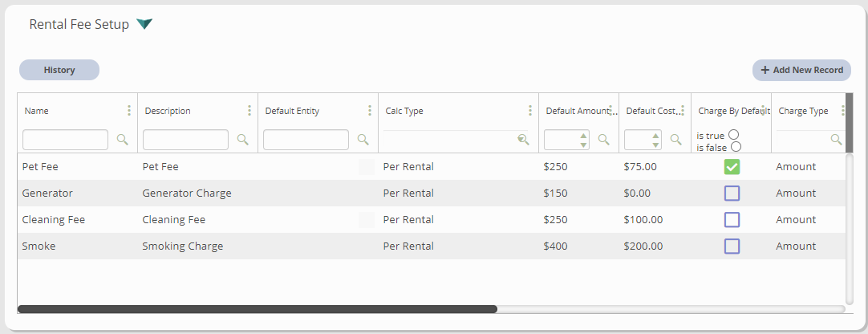Increase the Default Cost filter value

(x=656, y=135)
